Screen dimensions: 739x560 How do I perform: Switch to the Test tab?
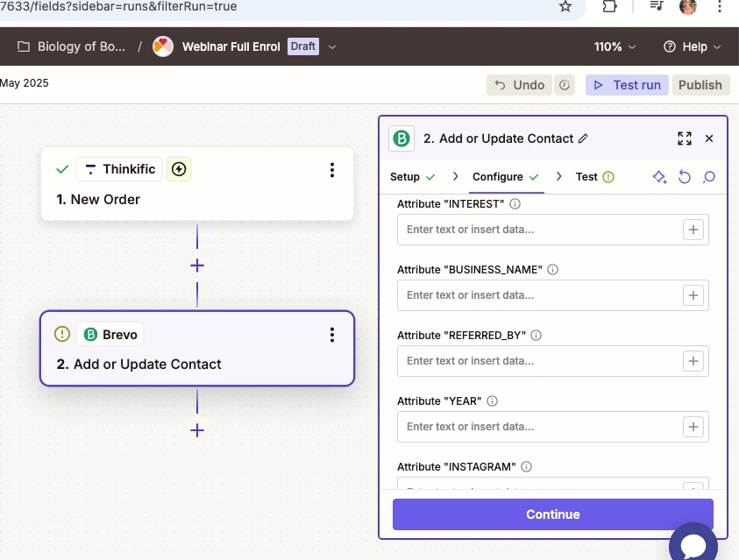(x=594, y=177)
